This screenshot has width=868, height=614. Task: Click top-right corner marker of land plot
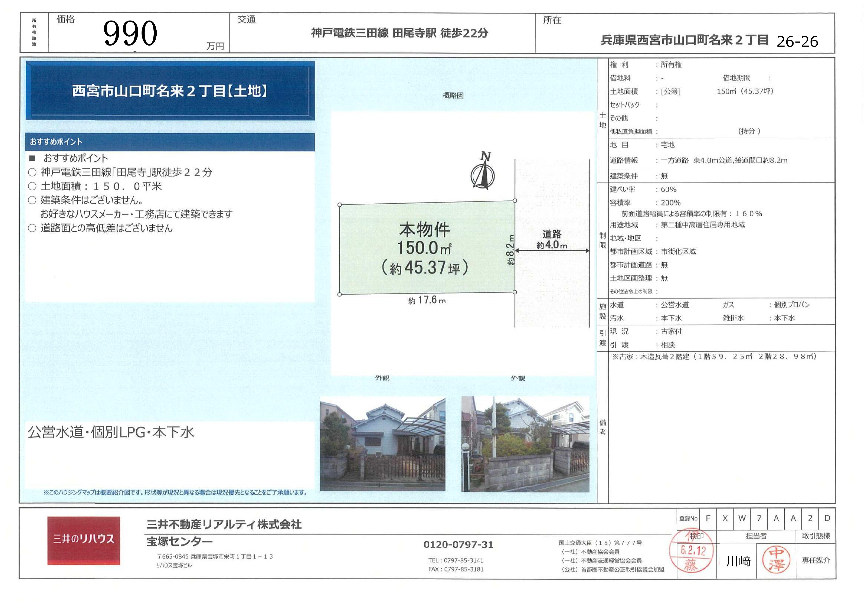[514, 201]
